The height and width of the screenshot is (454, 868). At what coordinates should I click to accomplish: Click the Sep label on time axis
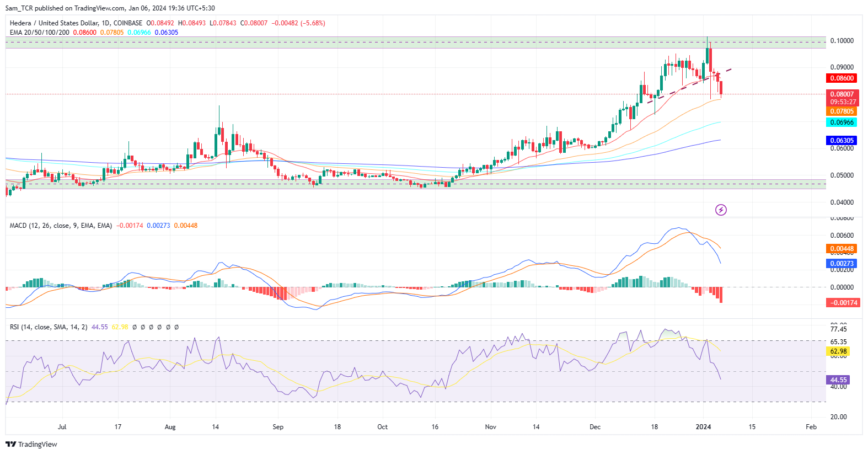(x=278, y=427)
